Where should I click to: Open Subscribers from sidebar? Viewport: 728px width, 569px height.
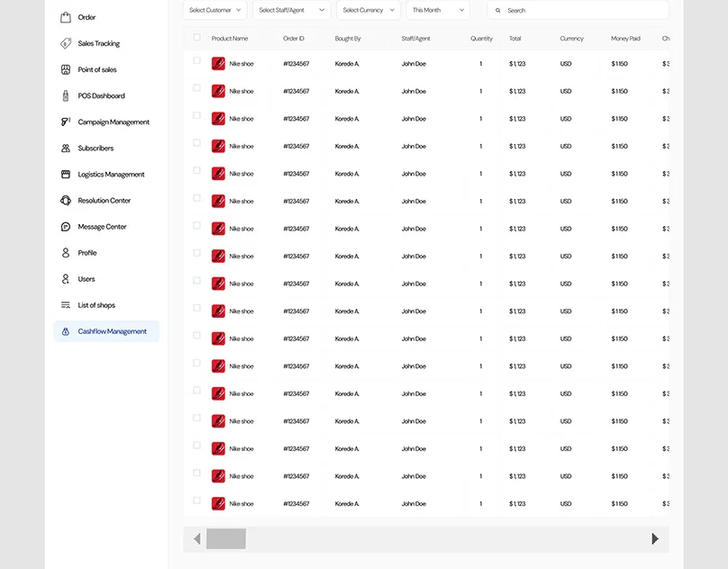pos(96,148)
